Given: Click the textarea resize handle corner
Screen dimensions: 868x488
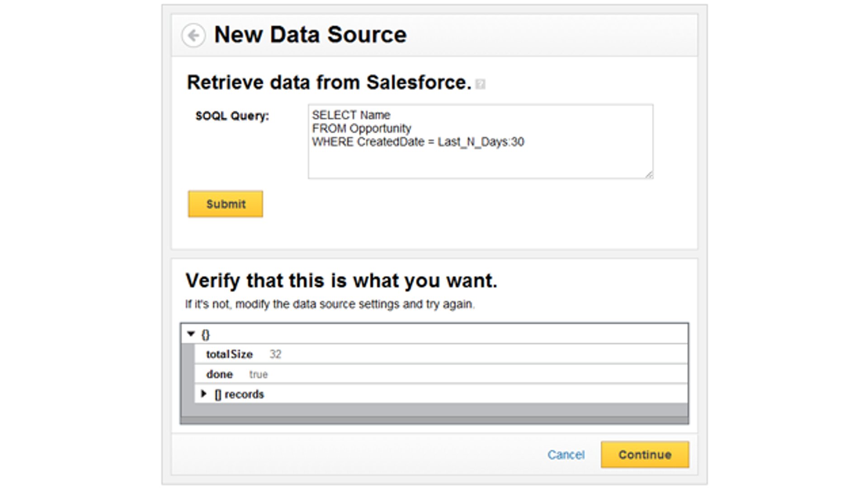Looking at the screenshot, I should tap(649, 175).
